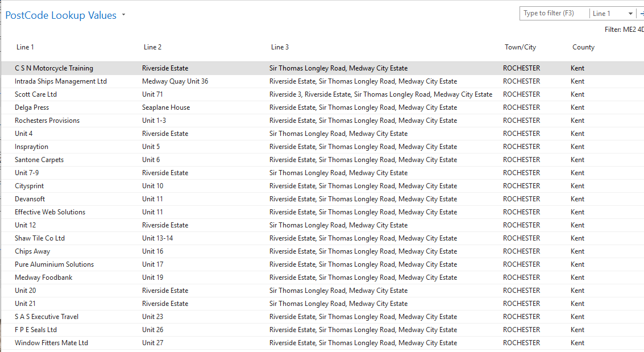Viewport: 644px width, 352px height.
Task: Click ROCHESTER in the Delga Press row
Action: (x=522, y=107)
